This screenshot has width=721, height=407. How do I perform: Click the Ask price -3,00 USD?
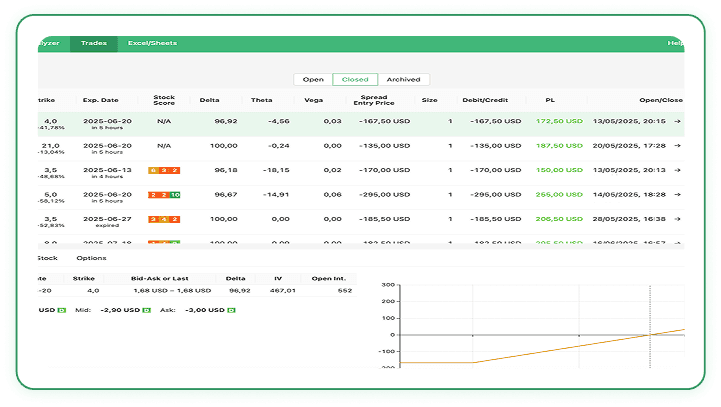tap(205, 310)
